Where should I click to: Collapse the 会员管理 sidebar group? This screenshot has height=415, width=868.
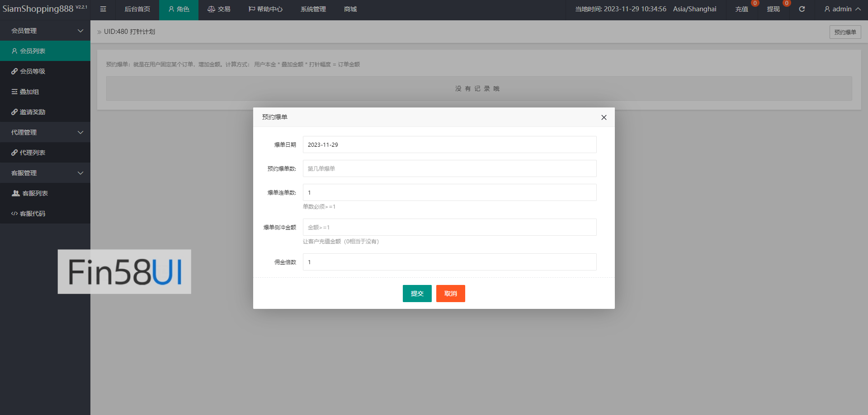45,31
